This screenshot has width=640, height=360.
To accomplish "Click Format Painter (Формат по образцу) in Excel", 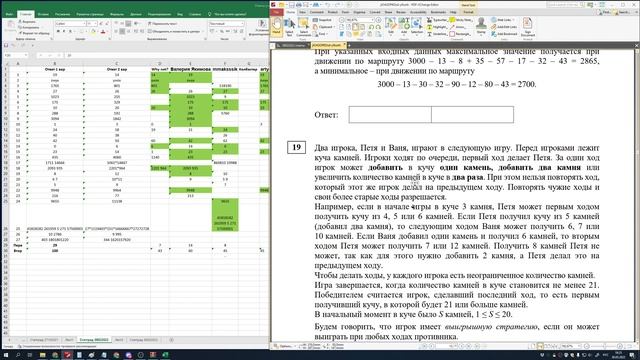I will [34, 33].
